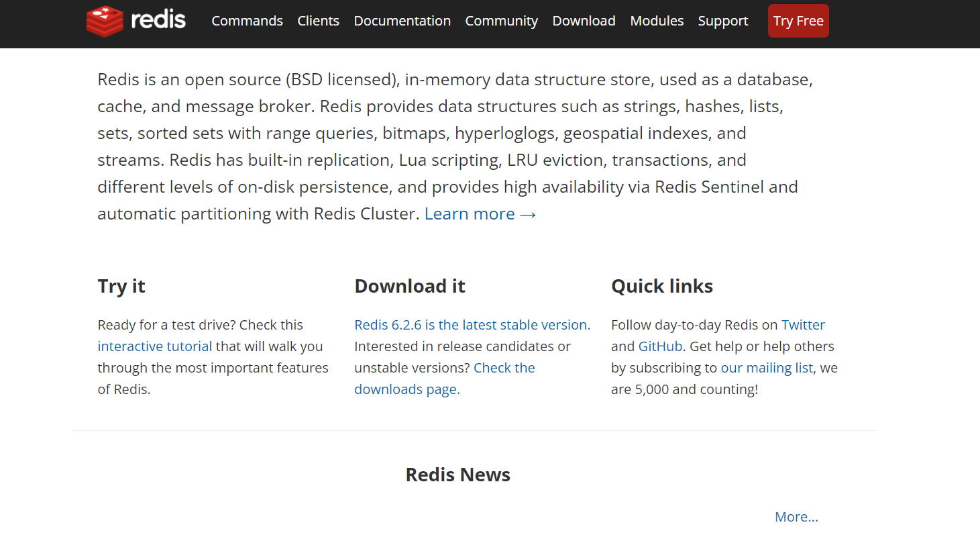This screenshot has width=980, height=537.
Task: Select Community from the top navigation
Action: [502, 21]
